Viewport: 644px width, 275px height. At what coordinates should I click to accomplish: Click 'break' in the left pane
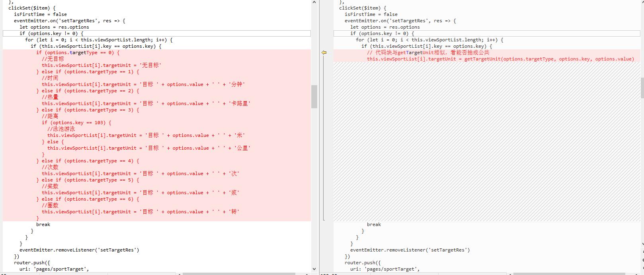[x=43, y=224]
